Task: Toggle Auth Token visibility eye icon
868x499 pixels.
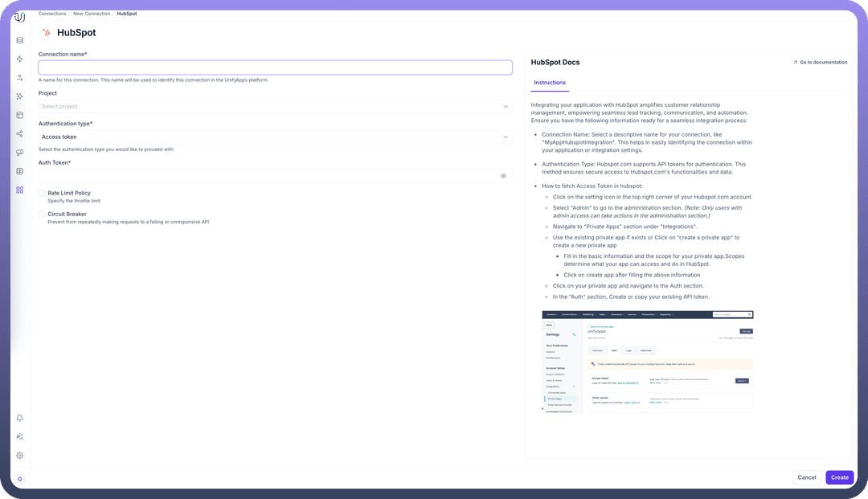Action: pos(503,175)
